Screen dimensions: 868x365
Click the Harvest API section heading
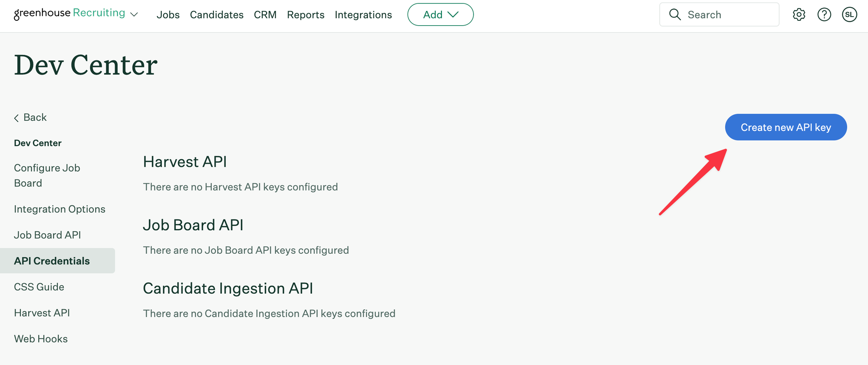[x=185, y=162]
